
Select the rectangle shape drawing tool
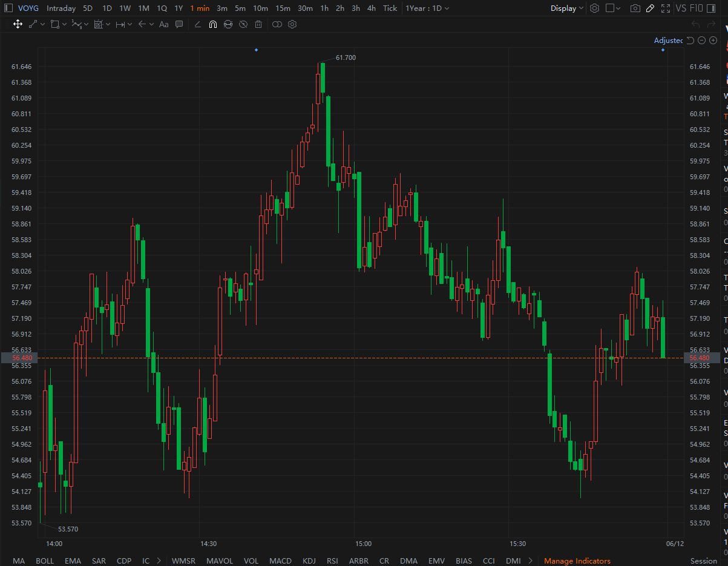pos(54,24)
